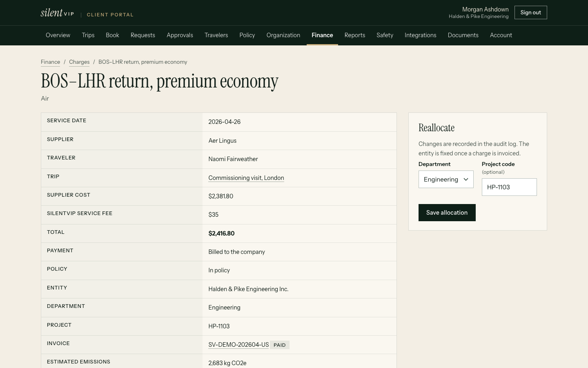Sign out of the portal

(x=530, y=13)
